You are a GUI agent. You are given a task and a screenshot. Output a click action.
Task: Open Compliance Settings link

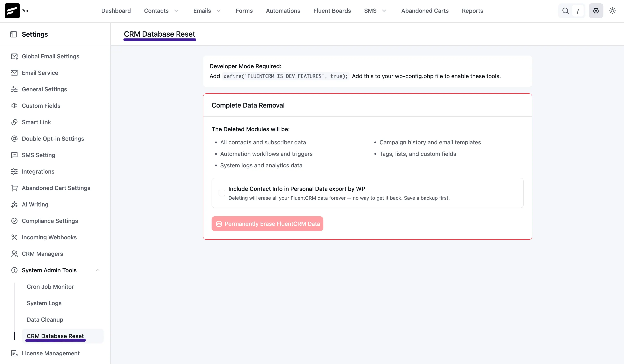50,221
